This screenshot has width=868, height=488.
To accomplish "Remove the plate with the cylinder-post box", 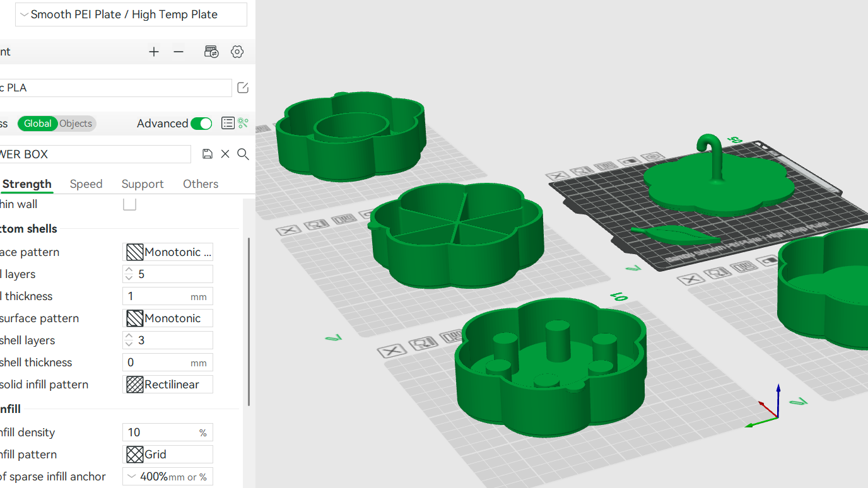I will (x=392, y=351).
